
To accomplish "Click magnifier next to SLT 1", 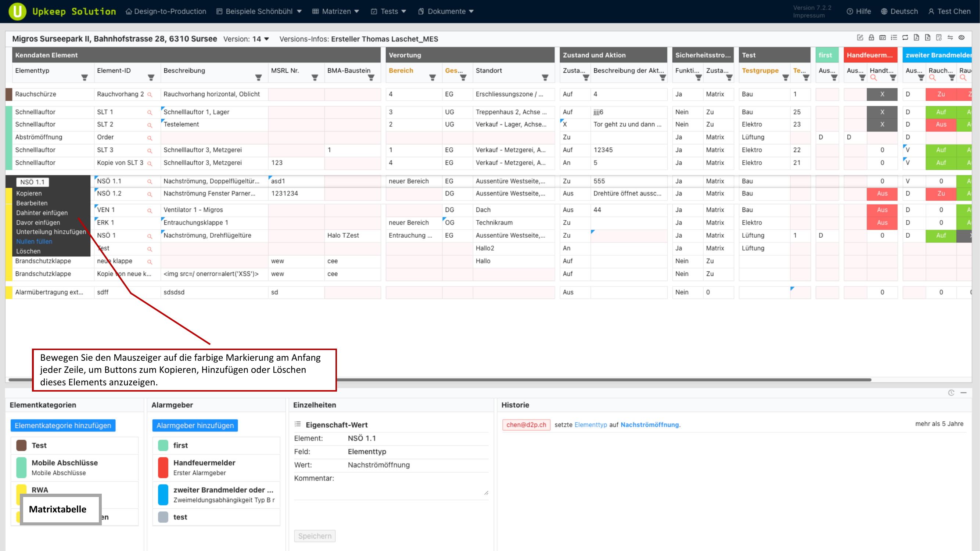I will point(150,112).
